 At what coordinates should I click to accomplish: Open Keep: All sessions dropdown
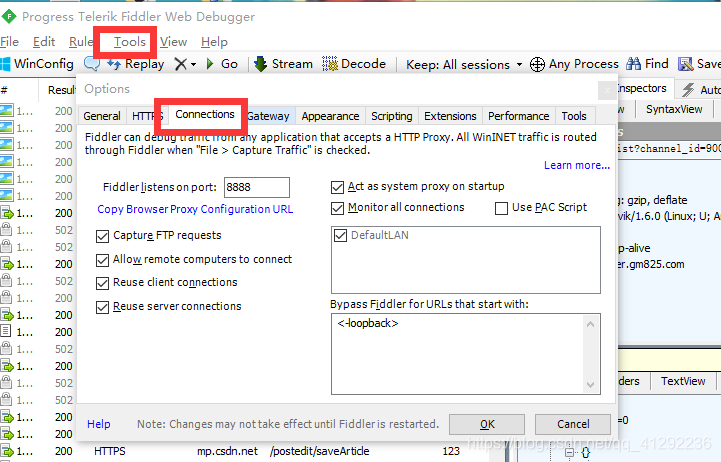click(464, 64)
